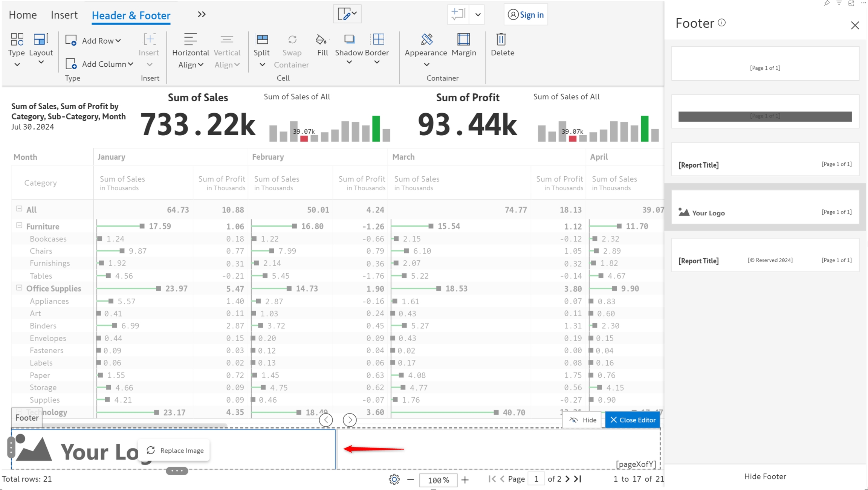The height and width of the screenshot is (490, 868).
Task: Click the Replace Image button
Action: coord(175,450)
